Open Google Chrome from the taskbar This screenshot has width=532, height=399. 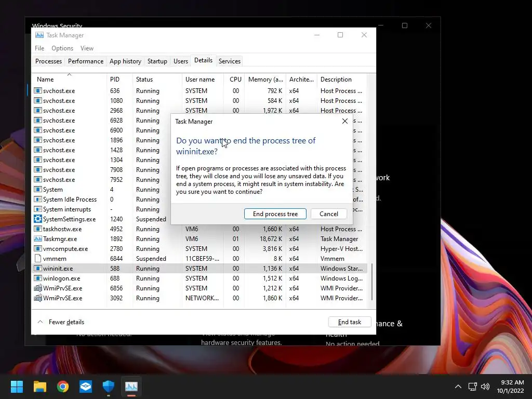click(63, 386)
